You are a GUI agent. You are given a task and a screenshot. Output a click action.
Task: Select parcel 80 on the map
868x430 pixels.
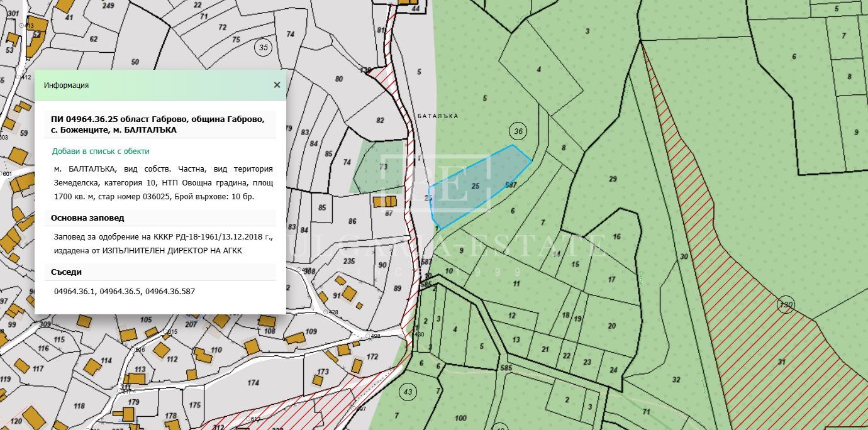[340, 79]
